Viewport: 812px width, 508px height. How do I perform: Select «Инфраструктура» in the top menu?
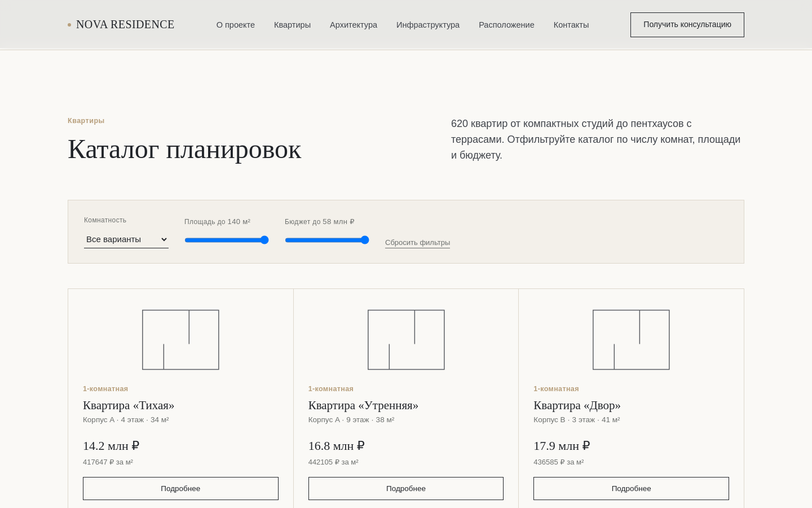tap(428, 25)
